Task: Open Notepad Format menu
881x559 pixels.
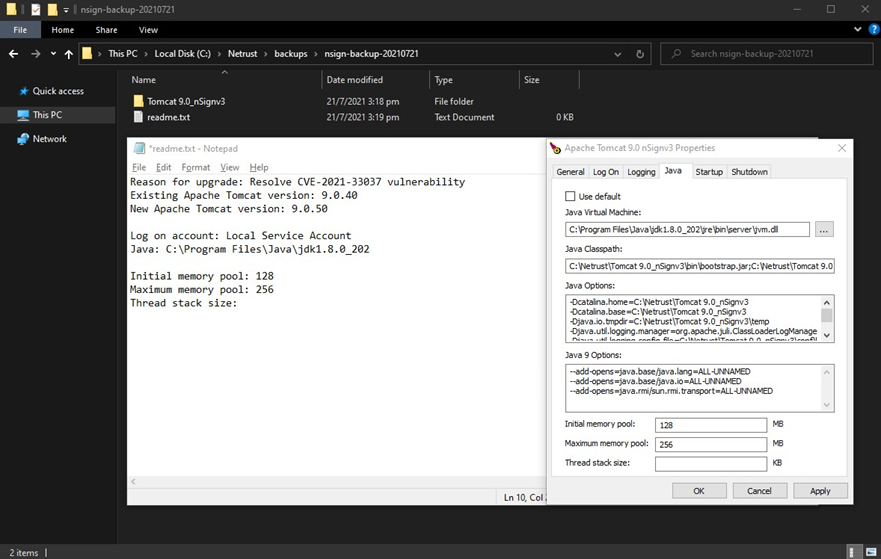Action: pyautogui.click(x=196, y=167)
